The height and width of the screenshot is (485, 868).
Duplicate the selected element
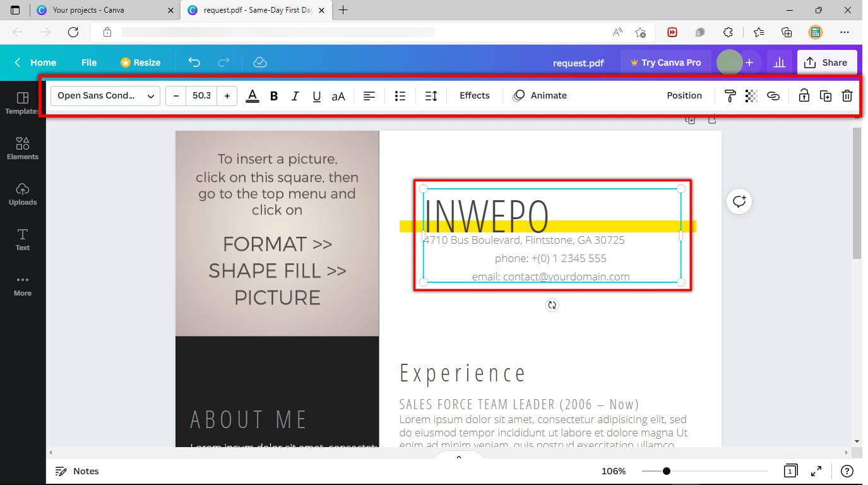(x=825, y=95)
